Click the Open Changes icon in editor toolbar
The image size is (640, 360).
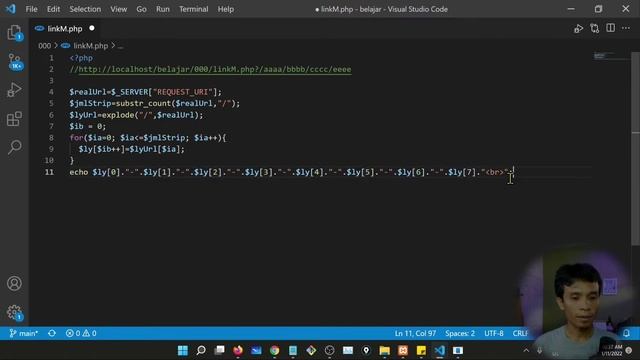click(x=595, y=29)
